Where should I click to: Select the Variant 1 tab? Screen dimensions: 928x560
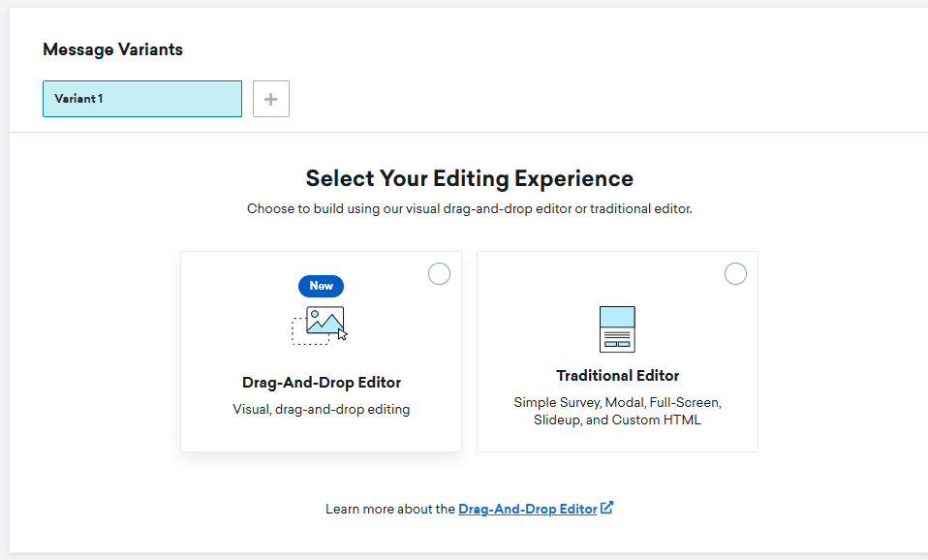pyautogui.click(x=141, y=99)
